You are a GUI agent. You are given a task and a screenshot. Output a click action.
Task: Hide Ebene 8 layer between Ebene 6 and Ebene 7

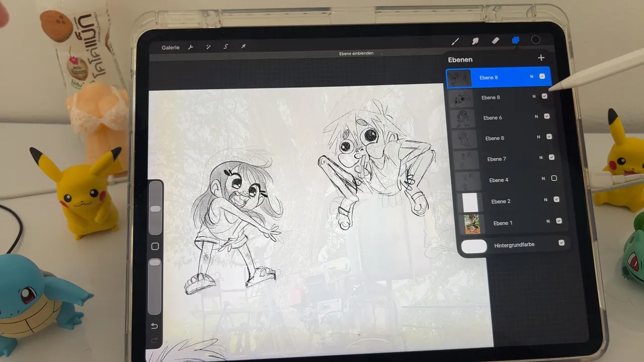(549, 136)
